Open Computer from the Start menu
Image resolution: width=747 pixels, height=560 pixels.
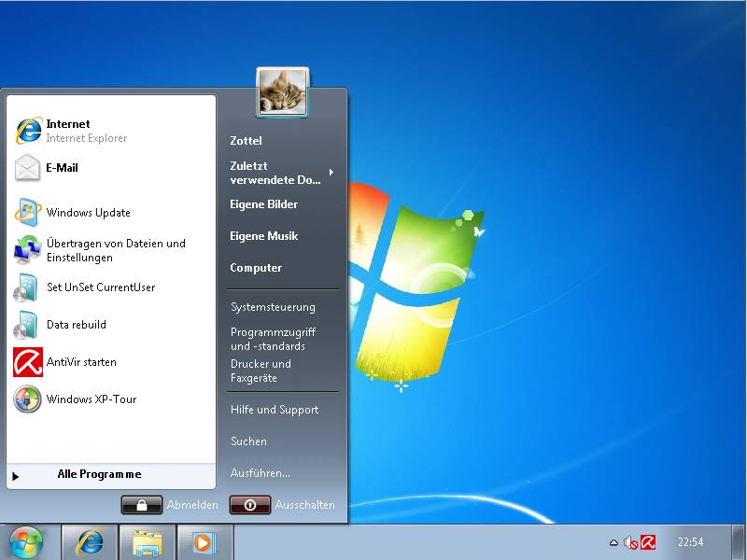[x=256, y=268]
